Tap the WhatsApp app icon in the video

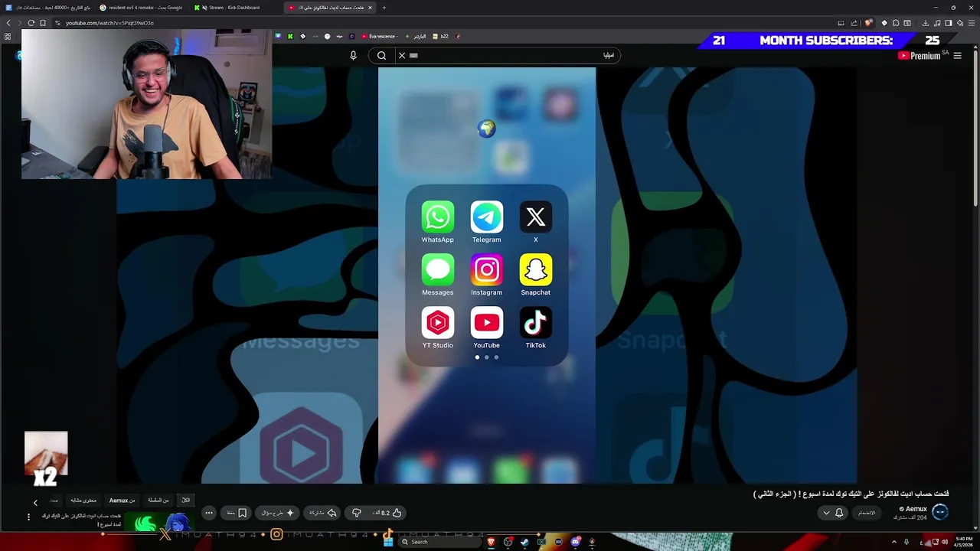point(438,217)
